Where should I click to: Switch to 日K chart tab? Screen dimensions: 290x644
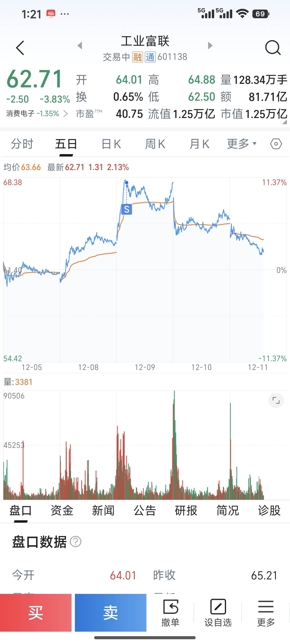pyautogui.click(x=111, y=144)
